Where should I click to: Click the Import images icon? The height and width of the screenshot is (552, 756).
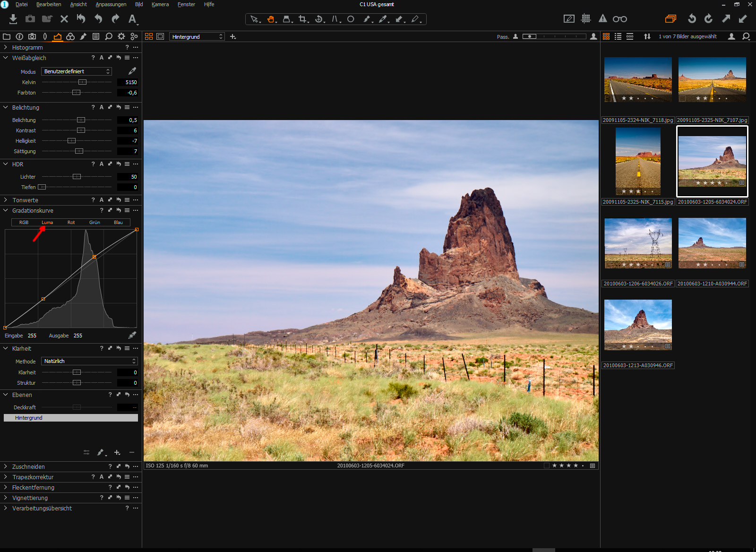(x=13, y=19)
